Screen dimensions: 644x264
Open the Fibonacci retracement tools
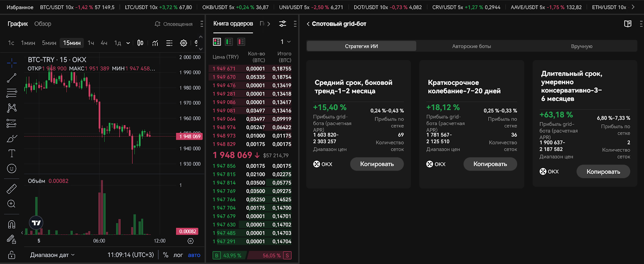[12, 93]
